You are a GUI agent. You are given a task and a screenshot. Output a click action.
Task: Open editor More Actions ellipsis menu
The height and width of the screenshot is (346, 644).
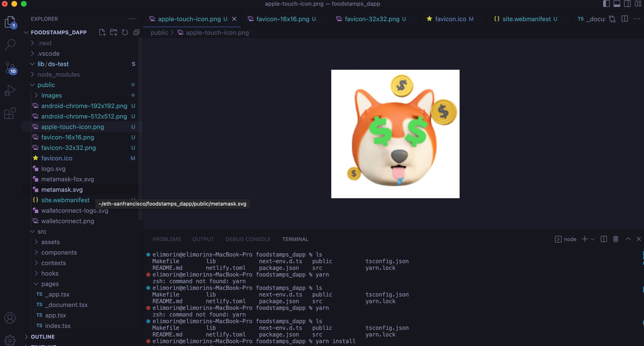(637, 19)
